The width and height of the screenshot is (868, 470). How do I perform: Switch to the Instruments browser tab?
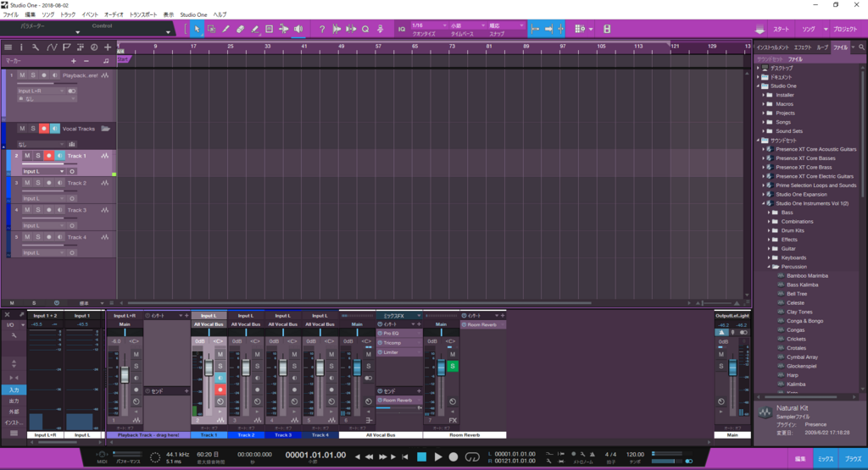coord(773,47)
